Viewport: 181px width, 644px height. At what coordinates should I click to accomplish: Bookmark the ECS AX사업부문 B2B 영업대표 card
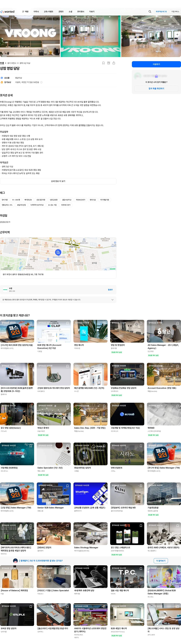point(31,366)
